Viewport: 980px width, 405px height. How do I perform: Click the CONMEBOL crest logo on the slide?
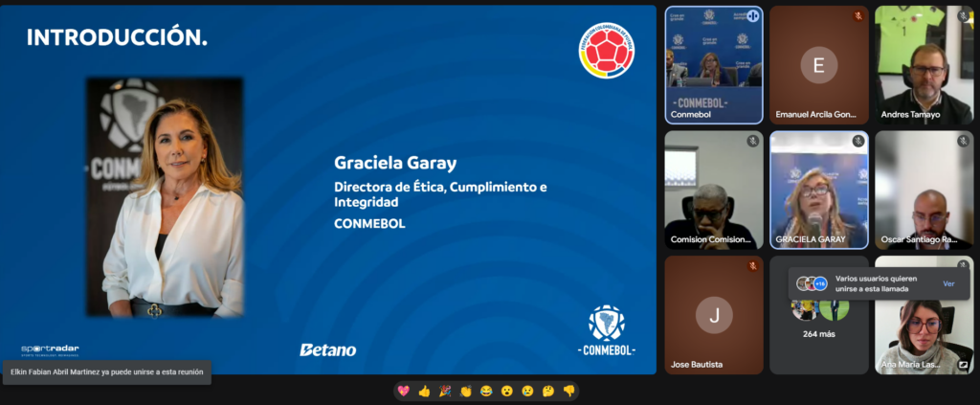point(606,330)
